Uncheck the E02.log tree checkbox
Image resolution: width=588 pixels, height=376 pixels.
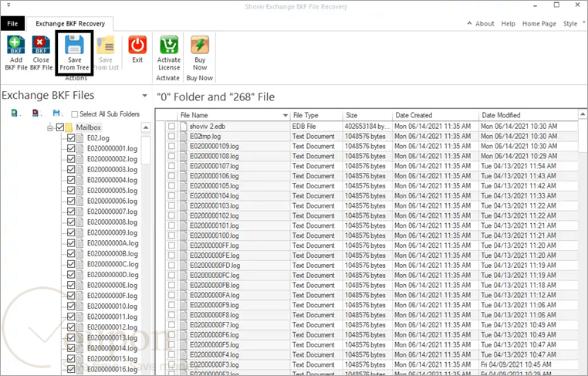pos(71,137)
